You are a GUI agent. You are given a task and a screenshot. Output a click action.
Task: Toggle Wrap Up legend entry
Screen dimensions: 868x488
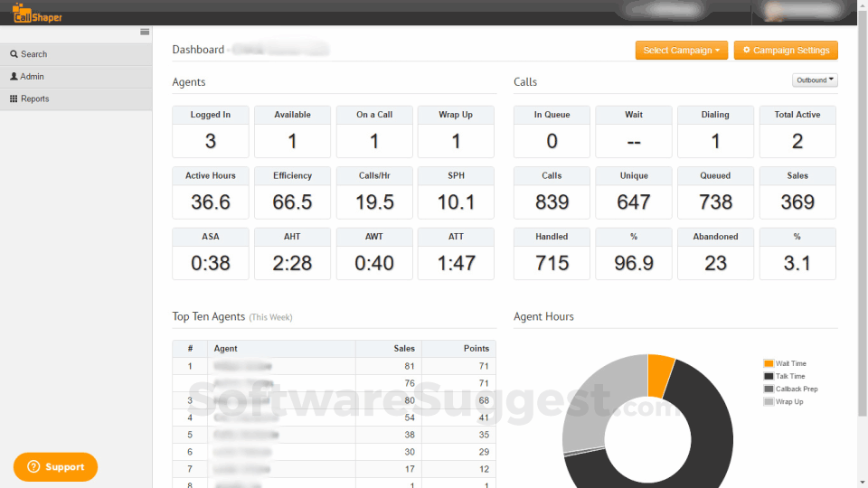[784, 401]
